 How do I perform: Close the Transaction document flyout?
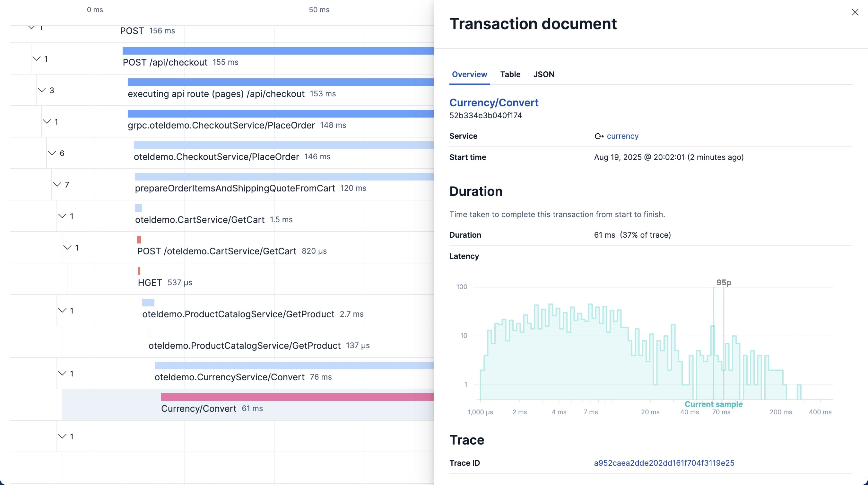pos(855,13)
